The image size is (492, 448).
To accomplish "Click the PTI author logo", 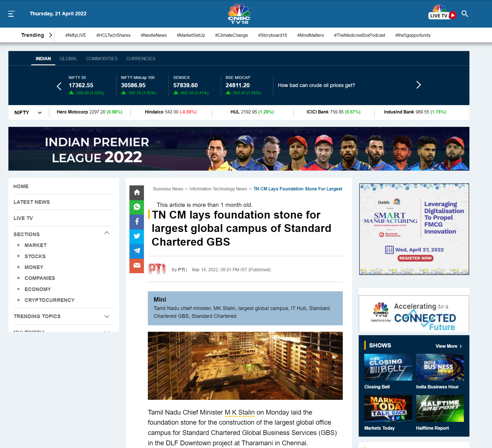I will [x=157, y=269].
